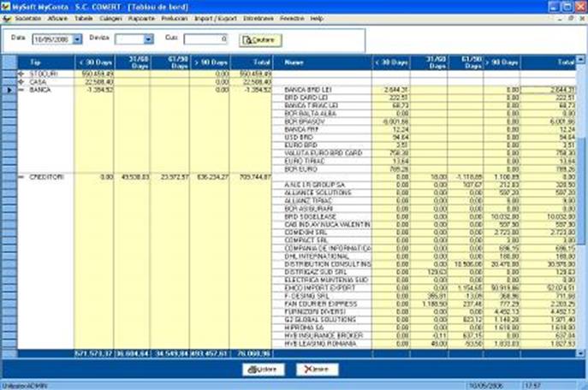
Task: Open the Rapoarte menu
Action: tap(141, 18)
